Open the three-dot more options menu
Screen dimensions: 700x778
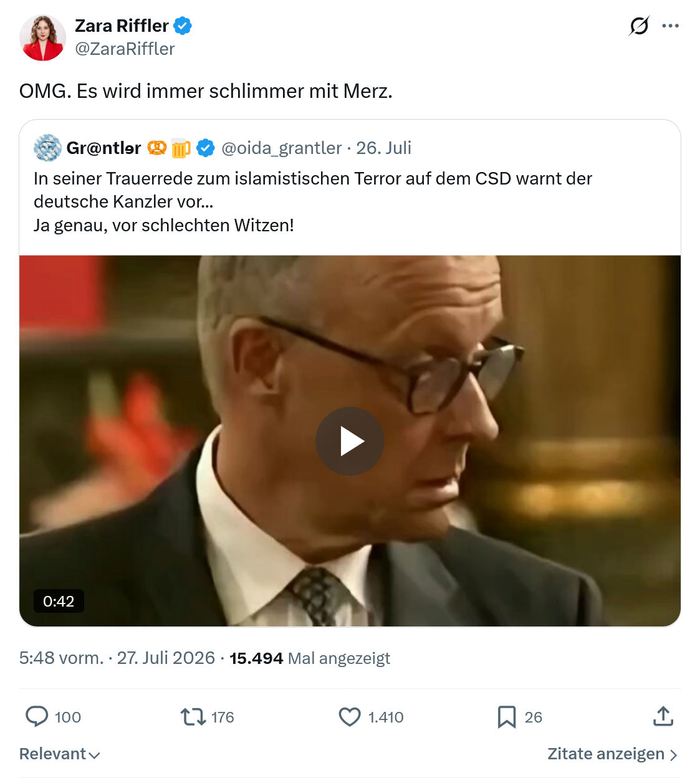tap(670, 26)
